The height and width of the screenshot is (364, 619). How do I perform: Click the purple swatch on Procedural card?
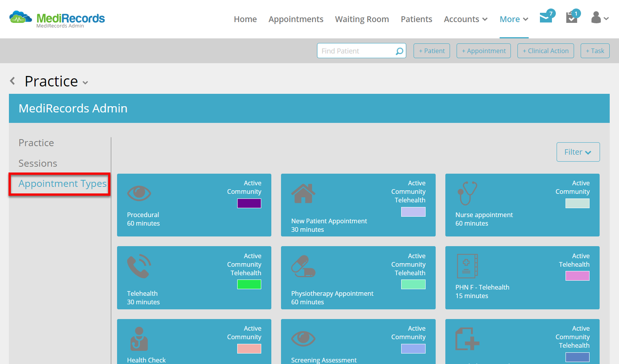(249, 203)
